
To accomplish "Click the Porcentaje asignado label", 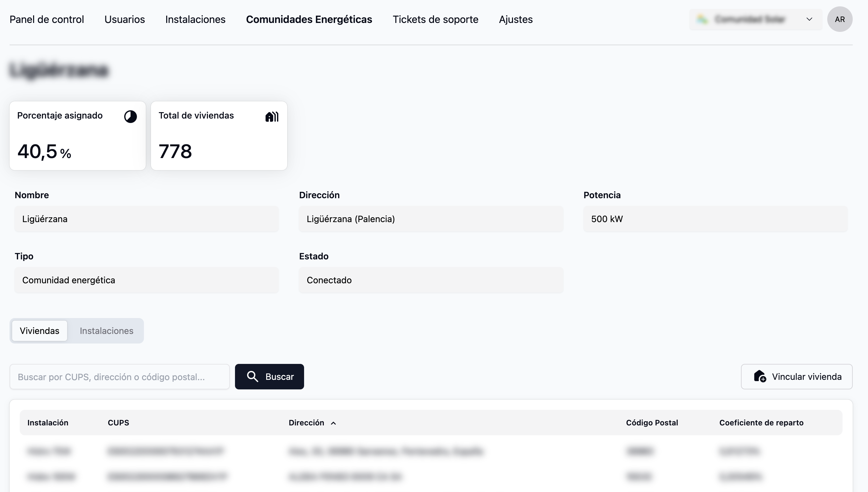I will (x=60, y=116).
